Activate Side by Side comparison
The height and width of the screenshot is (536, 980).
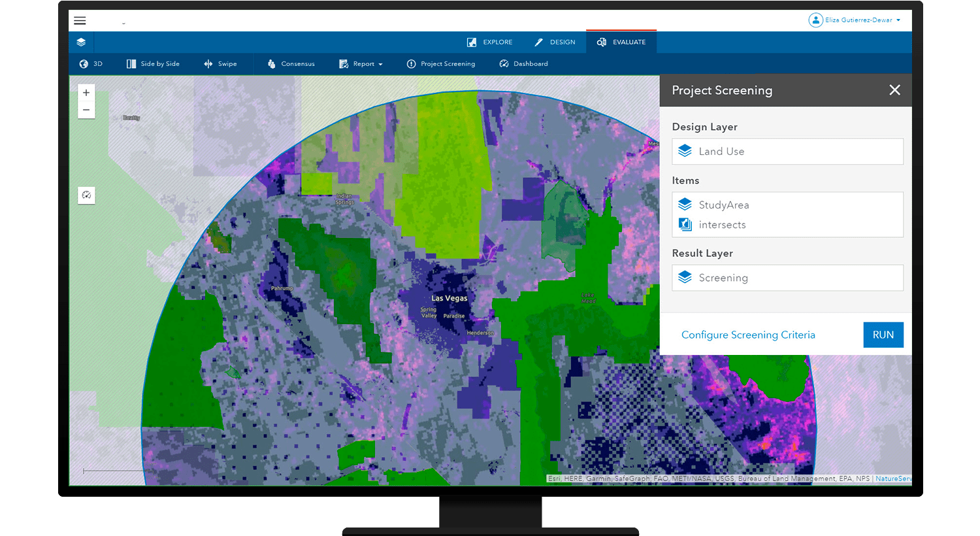point(153,64)
